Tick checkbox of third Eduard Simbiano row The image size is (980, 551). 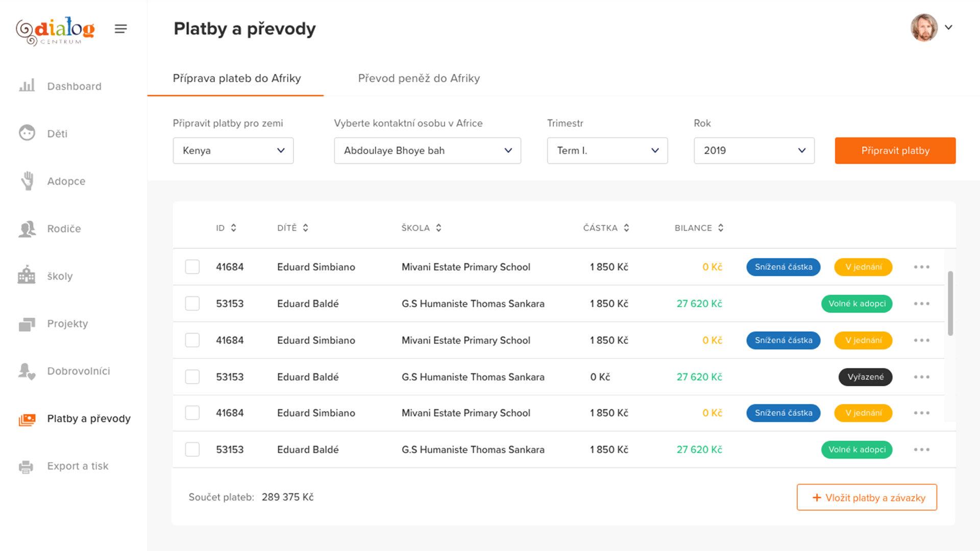[x=192, y=413]
